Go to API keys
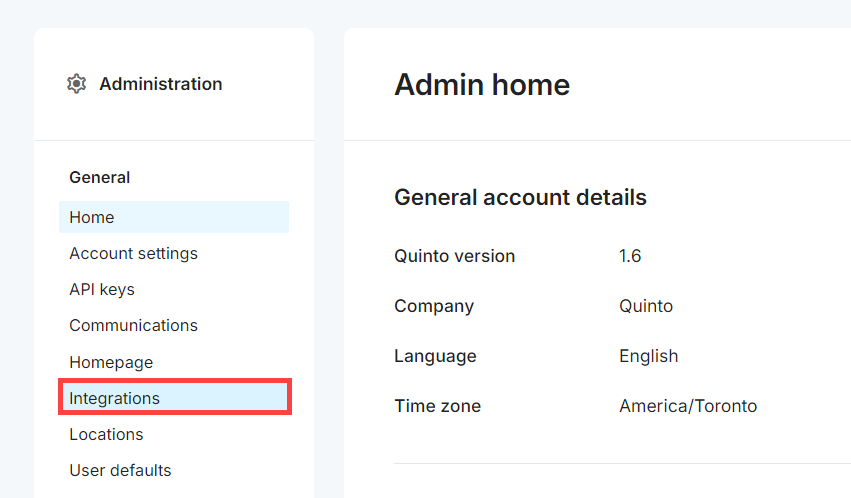851x498 pixels. tap(102, 289)
